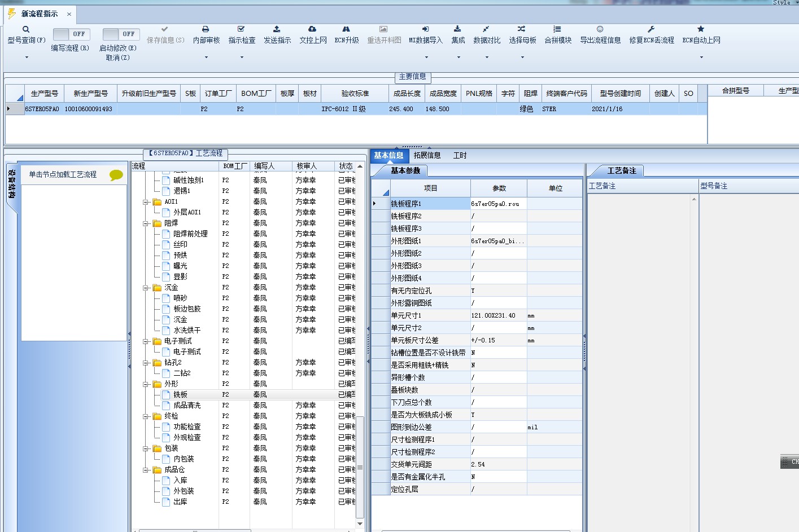This screenshot has height=532, width=799.
Task: Click the 重选开料图 image icon
Action: coord(383,29)
